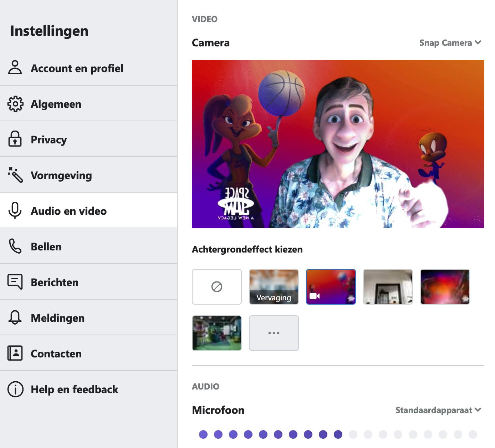Viewport: 495px width, 448px height.
Task: Open the Contacten settings section
Action: tap(56, 353)
